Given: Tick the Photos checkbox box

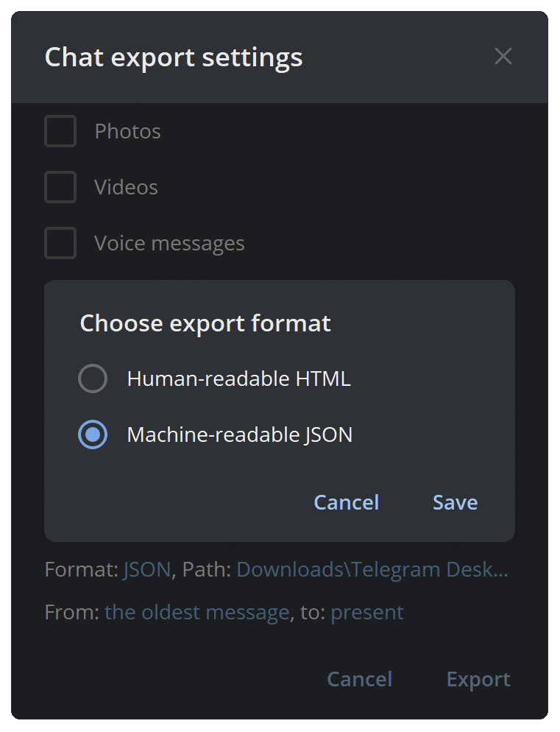Looking at the screenshot, I should pyautogui.click(x=60, y=132).
